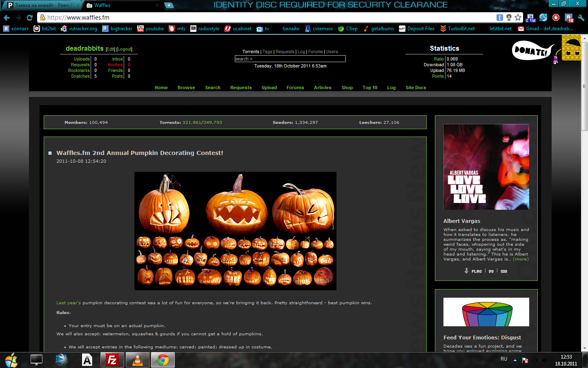Select Users search category
This screenshot has width=588, height=368.
pyautogui.click(x=332, y=52)
